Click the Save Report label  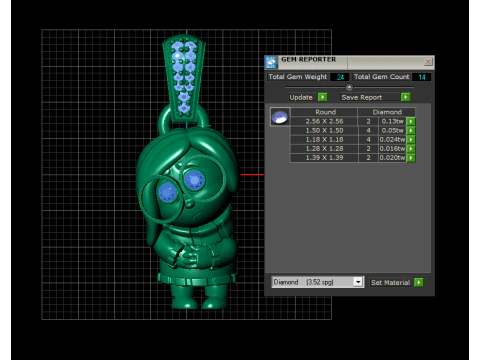[x=362, y=97]
